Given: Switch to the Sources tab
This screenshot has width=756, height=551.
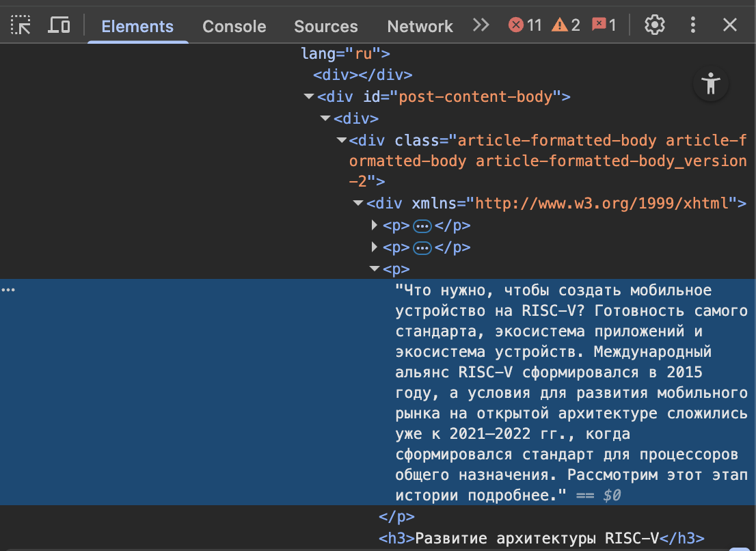Looking at the screenshot, I should pos(325,27).
